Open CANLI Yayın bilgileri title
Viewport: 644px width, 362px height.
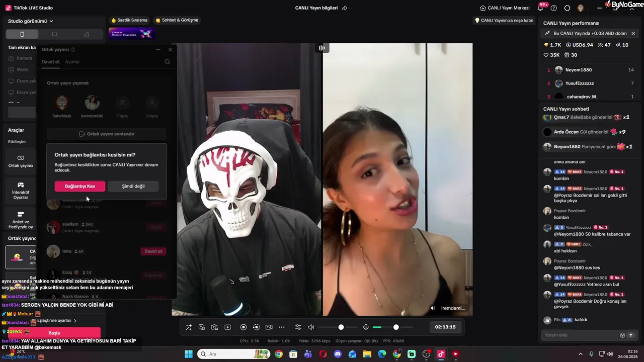(x=316, y=8)
